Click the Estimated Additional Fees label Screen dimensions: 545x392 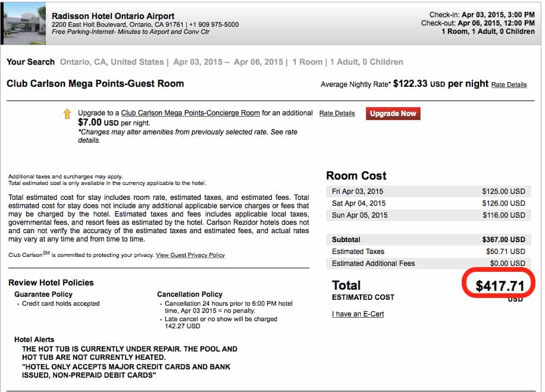coord(373,264)
